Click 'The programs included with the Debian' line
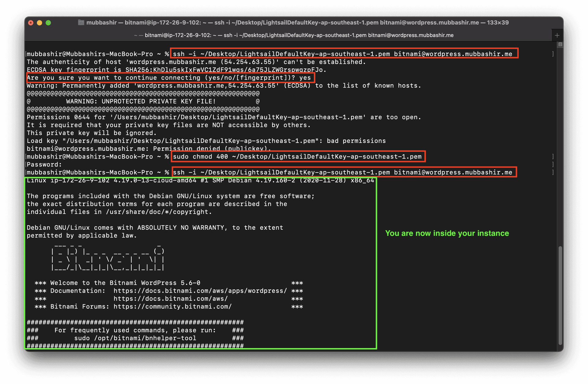This screenshot has height=384, width=588. click(171, 196)
